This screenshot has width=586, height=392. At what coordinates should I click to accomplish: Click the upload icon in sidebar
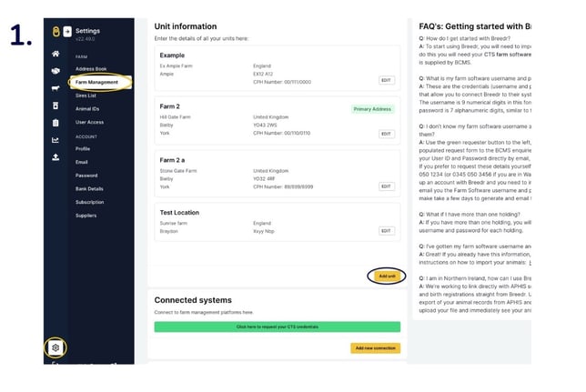coord(56,156)
